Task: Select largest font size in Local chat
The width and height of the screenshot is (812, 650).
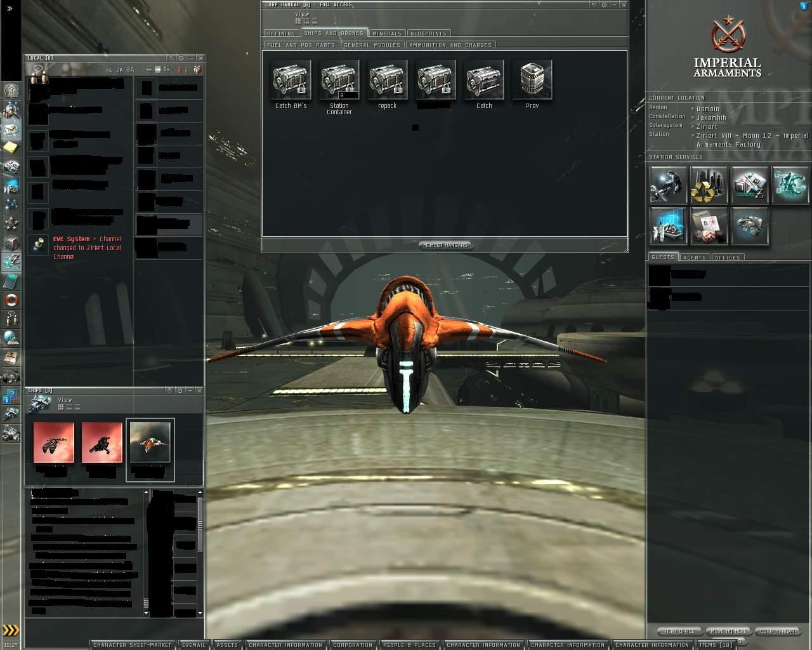Action: click(130, 70)
